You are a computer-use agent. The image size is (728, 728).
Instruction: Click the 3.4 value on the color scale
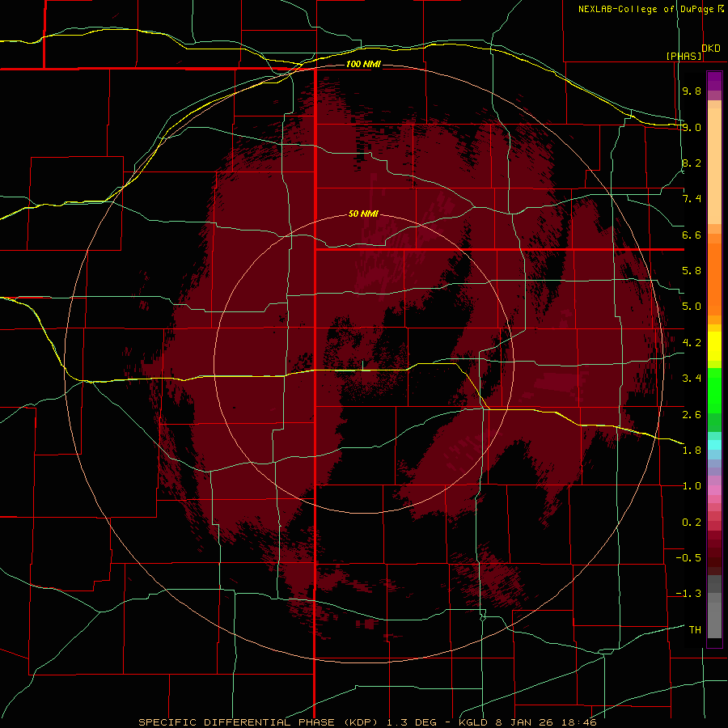click(692, 379)
